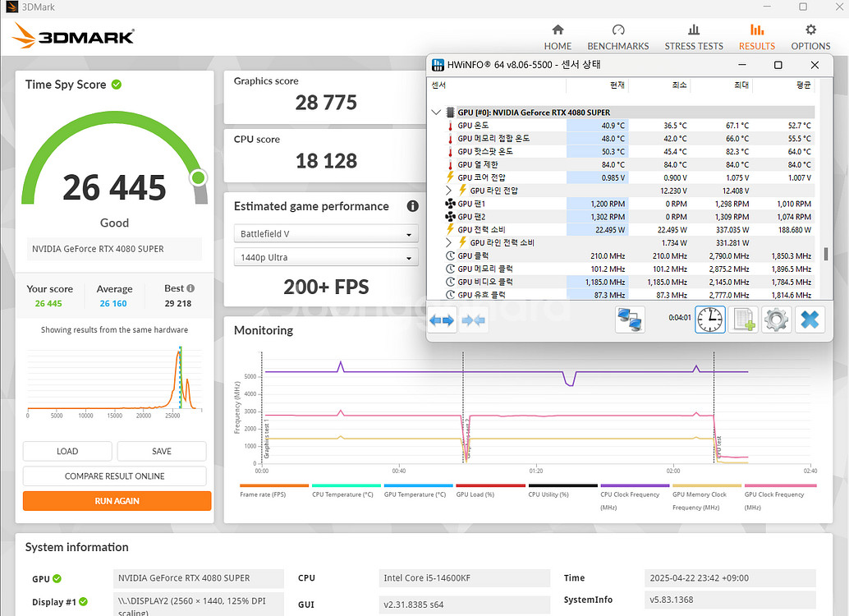
Task: Click HWiNFO's clock reset icon
Action: click(x=710, y=319)
